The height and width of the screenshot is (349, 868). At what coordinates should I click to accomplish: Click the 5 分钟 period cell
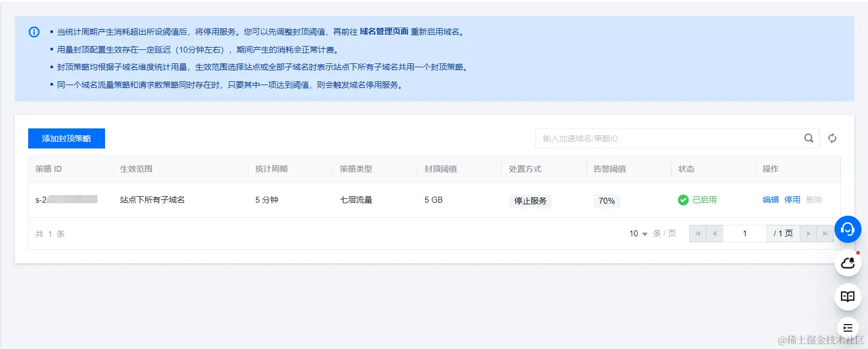[267, 199]
